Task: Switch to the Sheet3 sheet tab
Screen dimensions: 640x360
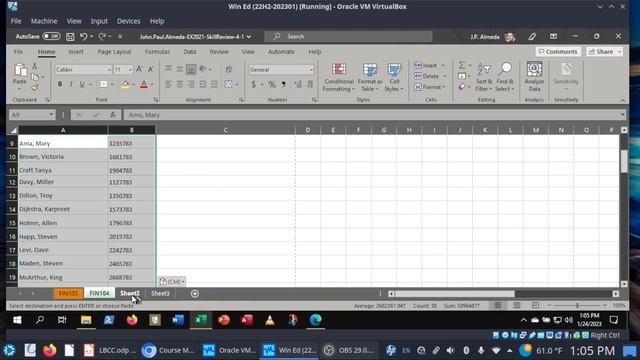Action: (160, 293)
